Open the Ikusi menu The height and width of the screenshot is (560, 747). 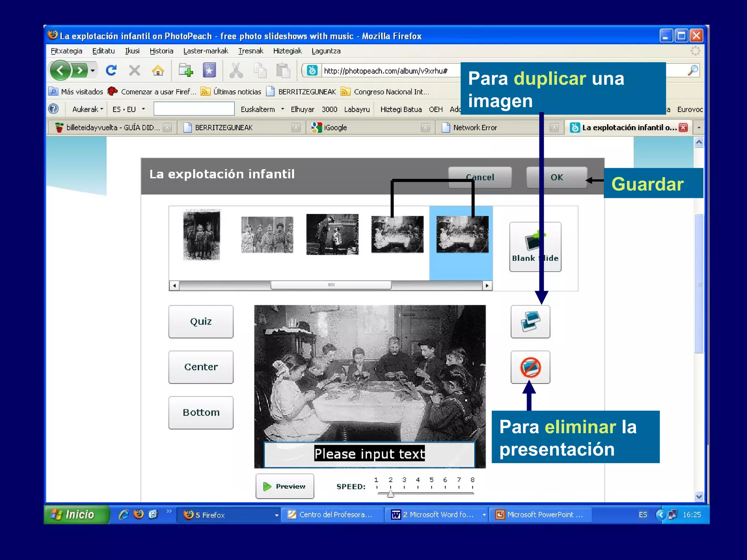point(132,51)
